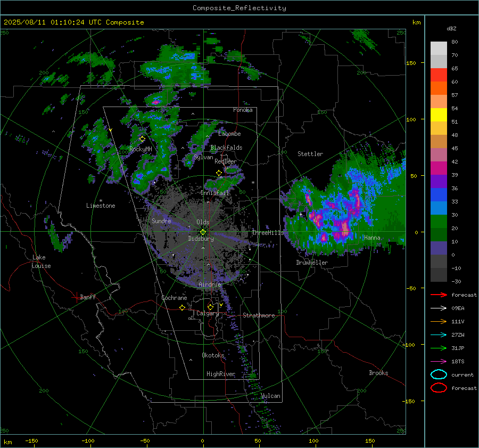Click the Lacombe city label

229,134
